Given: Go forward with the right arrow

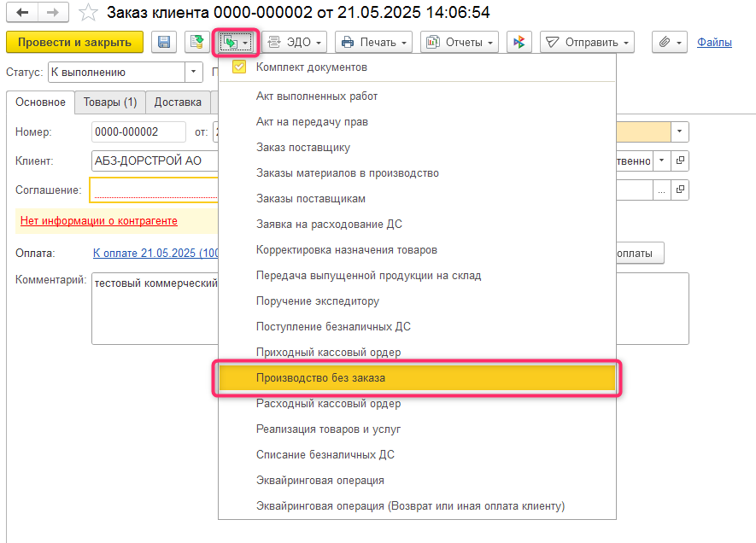Looking at the screenshot, I should click(52, 13).
